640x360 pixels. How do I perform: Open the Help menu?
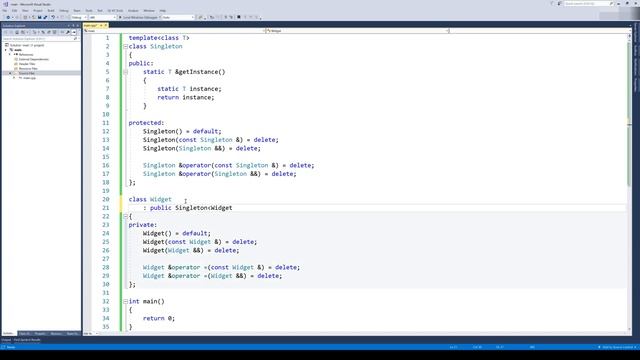click(x=162, y=11)
